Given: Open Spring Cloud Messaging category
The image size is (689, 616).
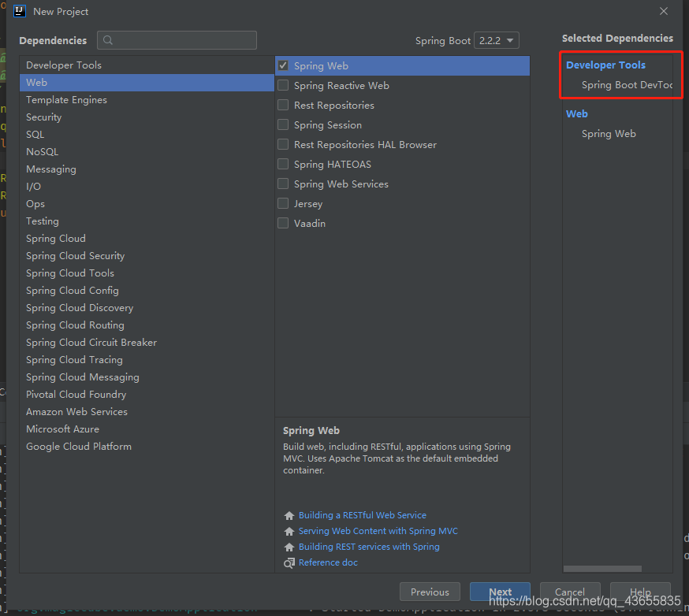Looking at the screenshot, I should (x=147, y=377).
